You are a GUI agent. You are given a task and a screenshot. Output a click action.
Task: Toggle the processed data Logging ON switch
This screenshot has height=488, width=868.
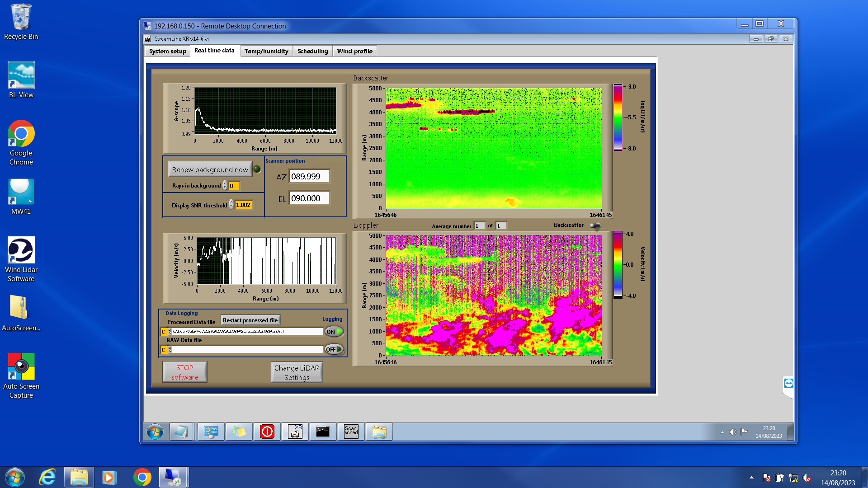pyautogui.click(x=334, y=332)
